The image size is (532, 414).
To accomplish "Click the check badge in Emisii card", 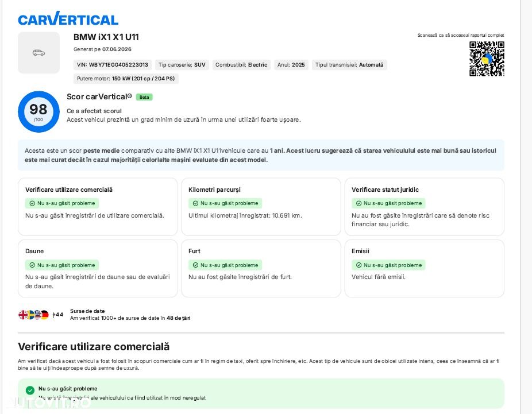I will (x=388, y=265).
